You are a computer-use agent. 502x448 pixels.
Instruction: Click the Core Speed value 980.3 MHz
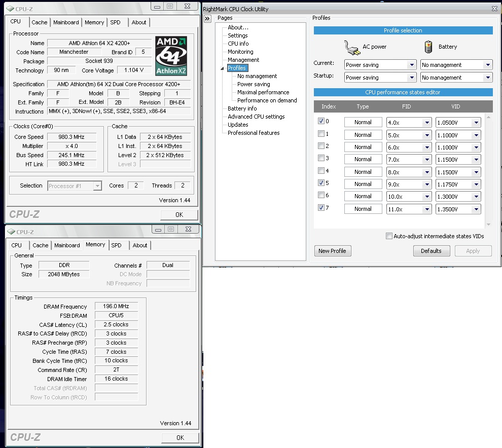pos(71,137)
